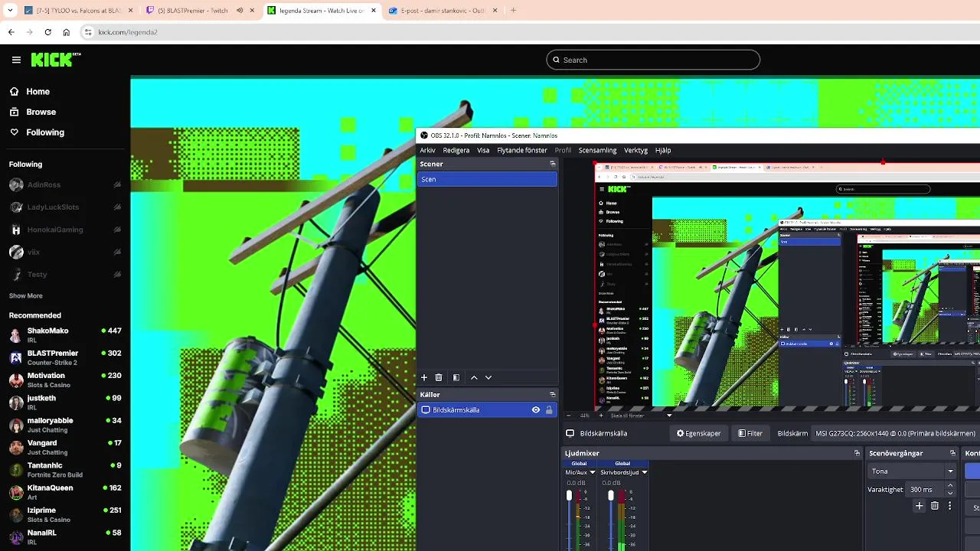980x551 pixels.
Task: Click the Kick logo
Action: tap(55, 60)
